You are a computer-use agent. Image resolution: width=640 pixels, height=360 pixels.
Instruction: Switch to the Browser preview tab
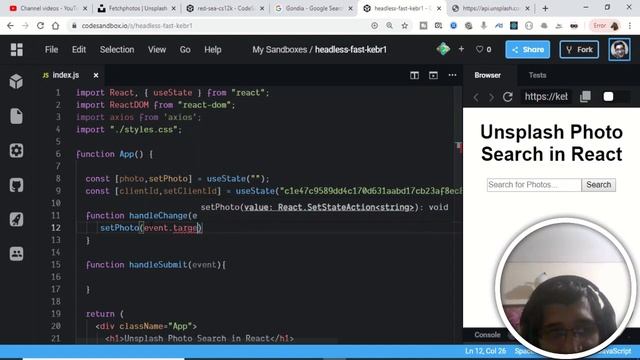click(487, 75)
